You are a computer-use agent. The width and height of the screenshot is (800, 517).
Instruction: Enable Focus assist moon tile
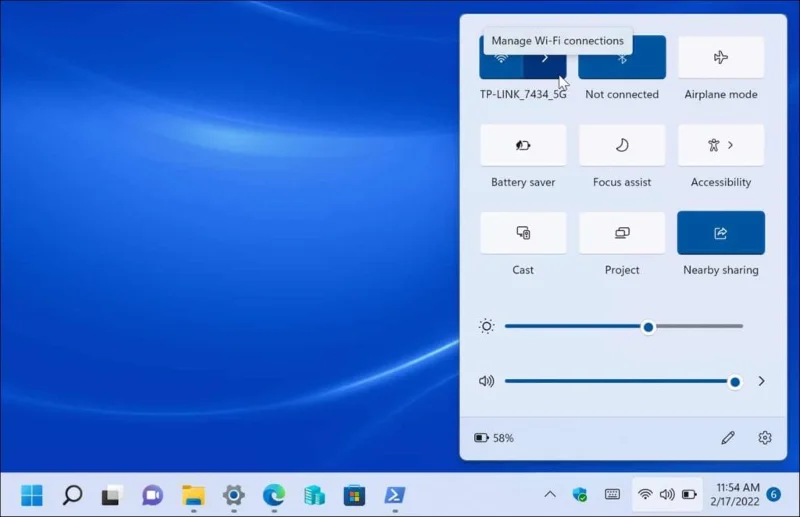tap(622, 145)
